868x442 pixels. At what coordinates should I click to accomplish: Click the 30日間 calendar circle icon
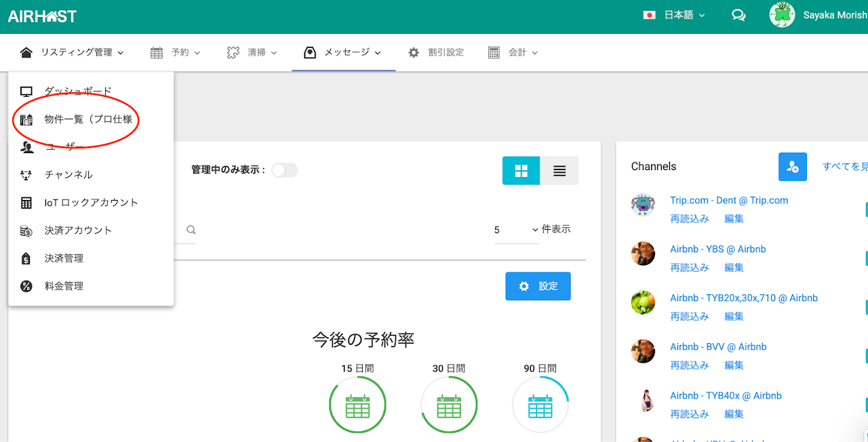[449, 405]
